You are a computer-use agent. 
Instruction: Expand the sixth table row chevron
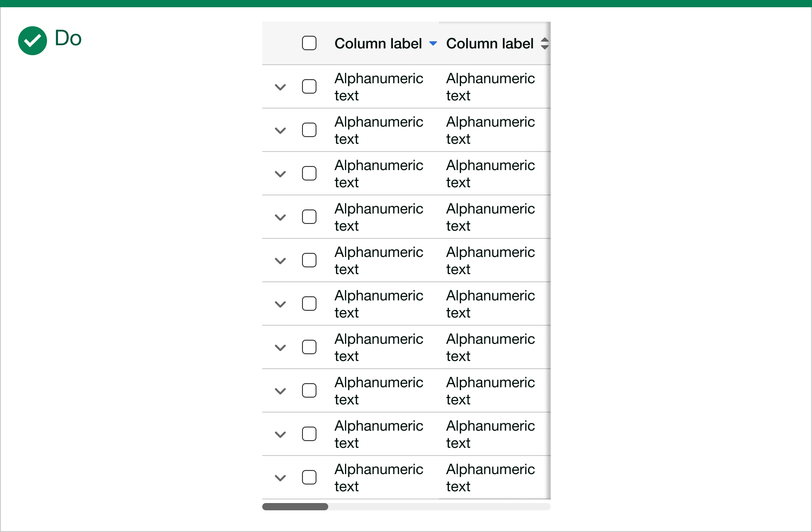[280, 304]
